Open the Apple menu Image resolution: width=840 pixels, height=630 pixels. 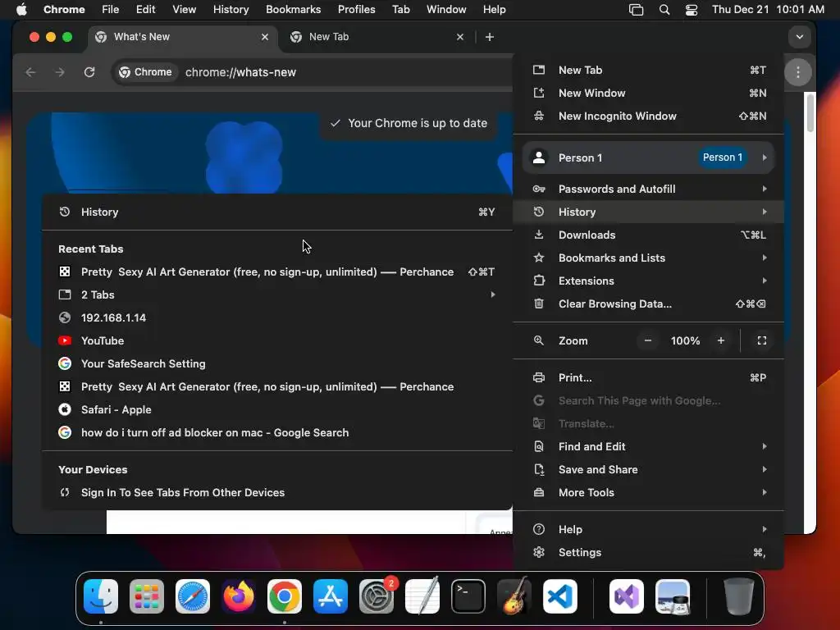pyautogui.click(x=21, y=9)
